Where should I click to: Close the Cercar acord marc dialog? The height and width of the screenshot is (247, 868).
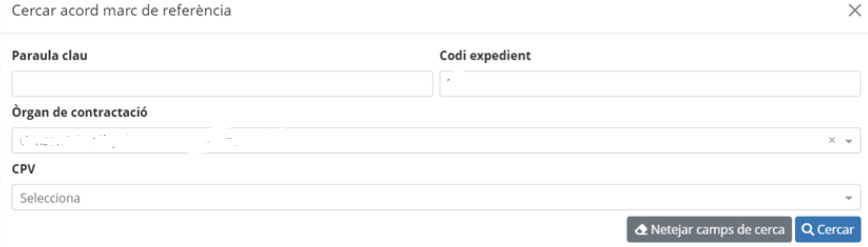[x=855, y=10]
